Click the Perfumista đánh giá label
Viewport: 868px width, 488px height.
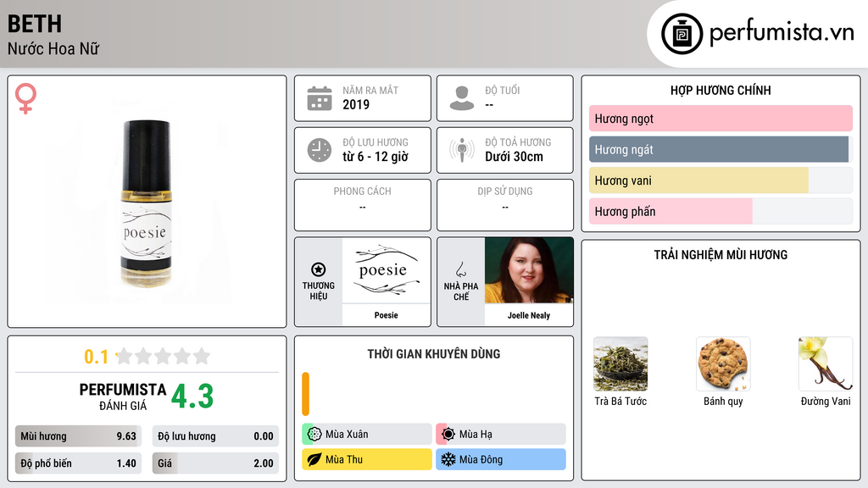tap(123, 396)
